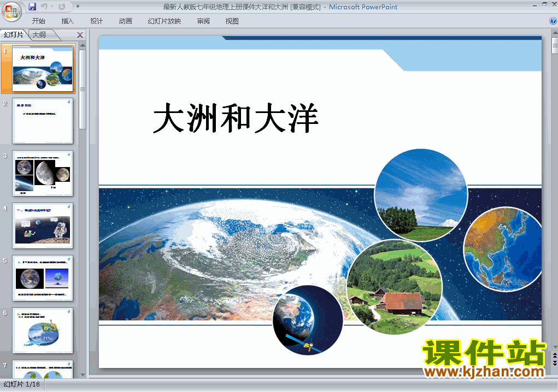This screenshot has width=558, height=392.
Task: Switch to the 设计 ribbon tab
Action: tap(96, 21)
